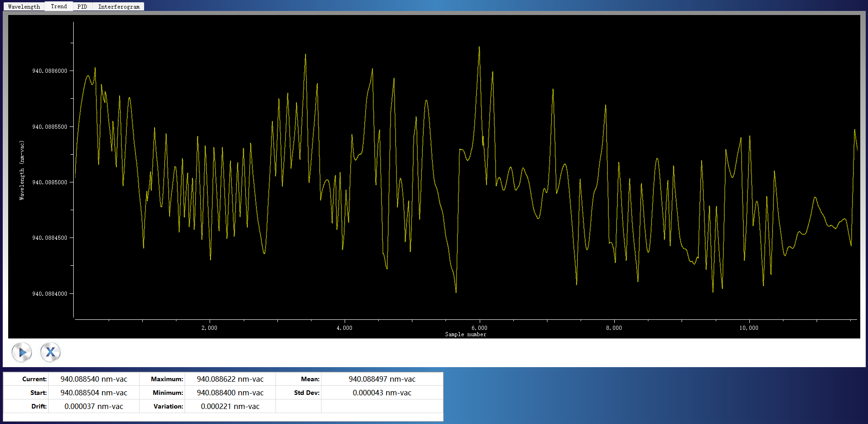Click the 4,000 x-axis tick label
868x424 pixels.
[x=345, y=328]
